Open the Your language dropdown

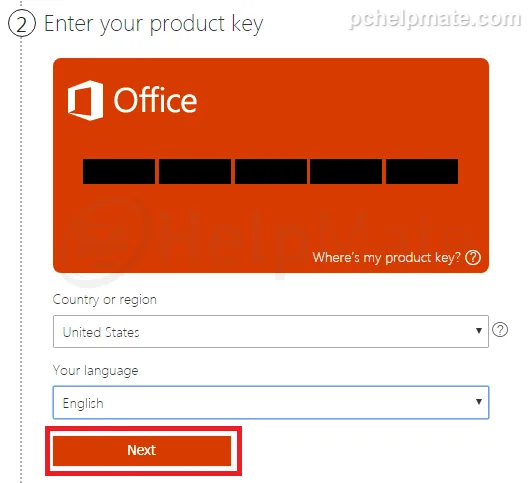tap(271, 402)
